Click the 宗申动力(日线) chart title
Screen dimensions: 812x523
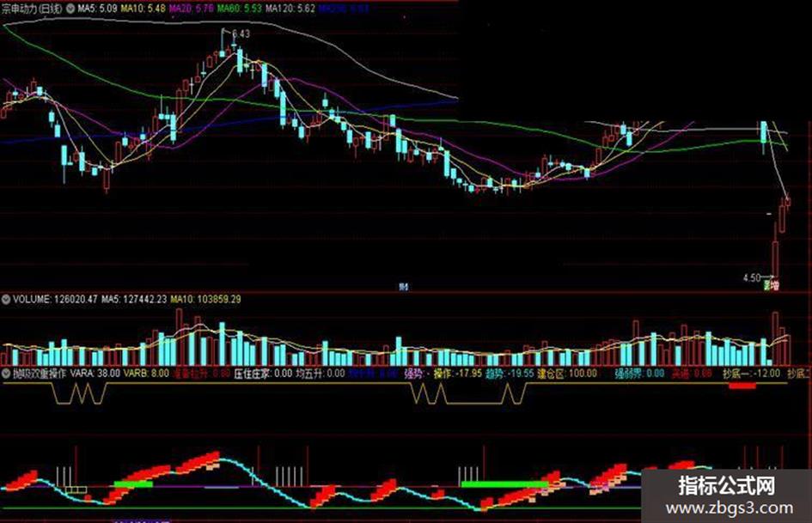31,9
